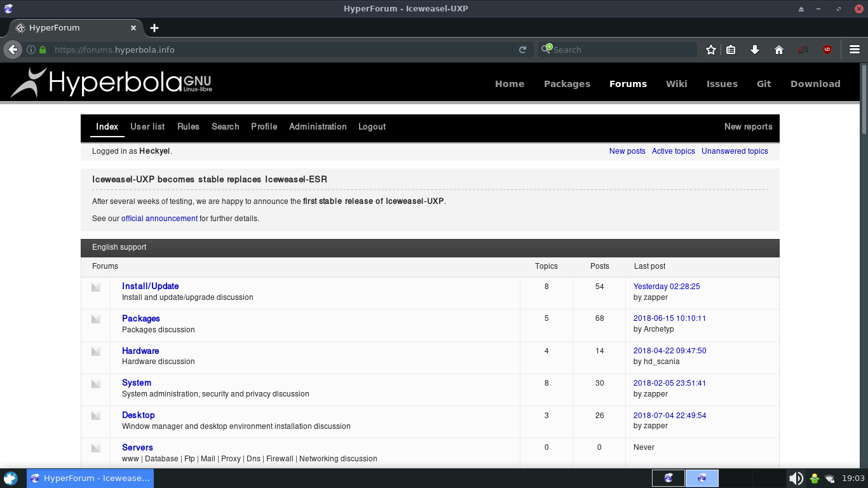
Task: Open the Administration forum menu item
Action: point(318,126)
